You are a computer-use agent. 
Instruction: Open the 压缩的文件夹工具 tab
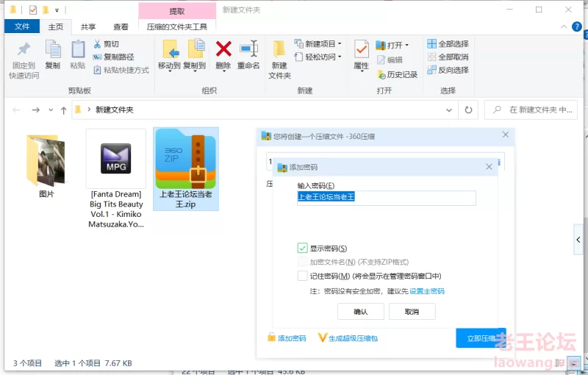(x=177, y=26)
